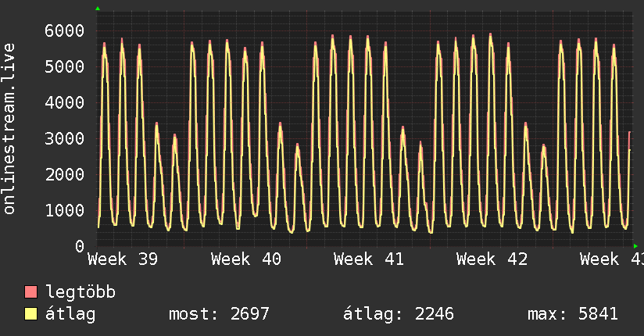Click the yellow átlag legend swatch
This screenshot has width=644, height=336.
coord(30,313)
